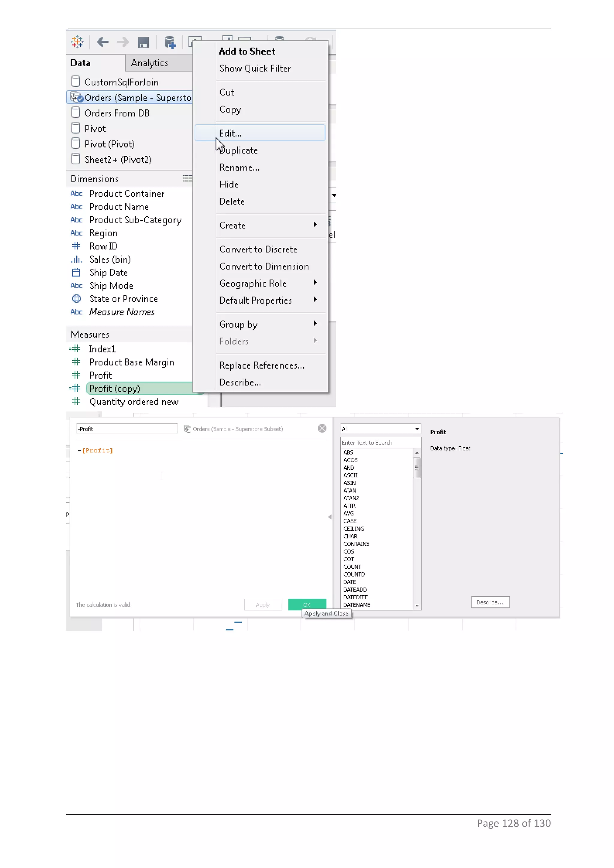614x868 pixels.
Task: Click the save floppy disk icon
Action: pyautogui.click(x=143, y=42)
